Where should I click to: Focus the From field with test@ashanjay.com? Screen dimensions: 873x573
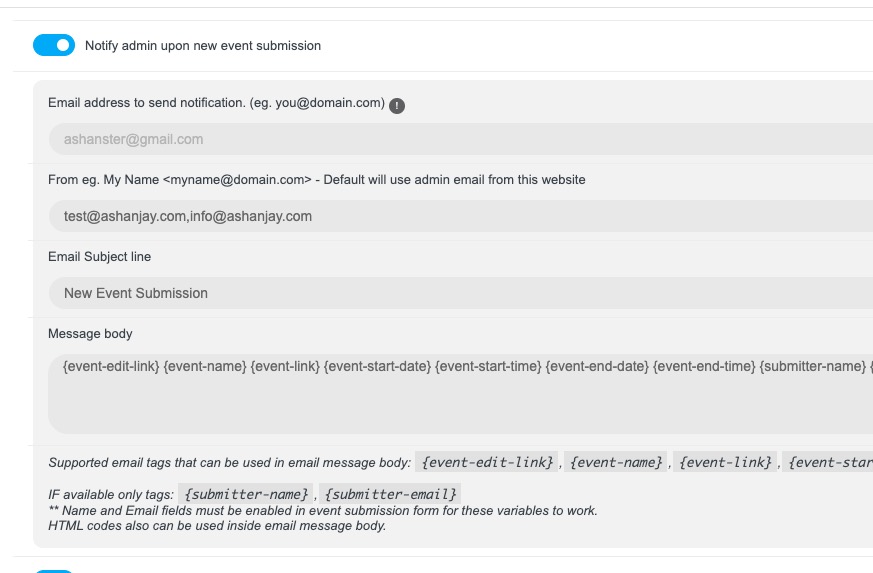(x=461, y=216)
